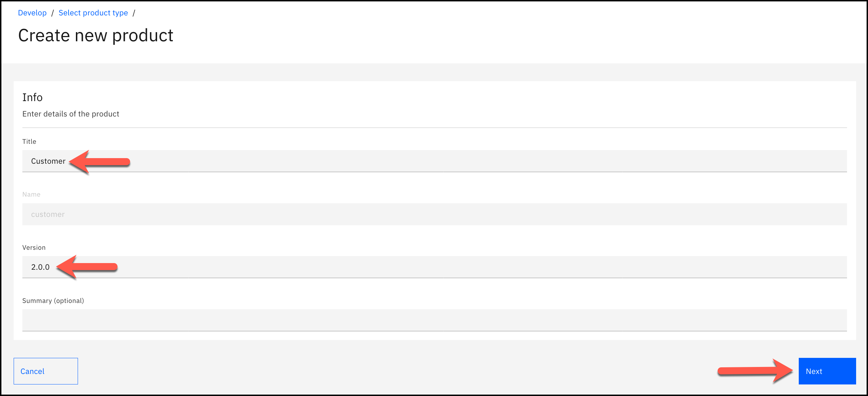The width and height of the screenshot is (868, 396).
Task: Click the Info section heading
Action: [x=33, y=97]
